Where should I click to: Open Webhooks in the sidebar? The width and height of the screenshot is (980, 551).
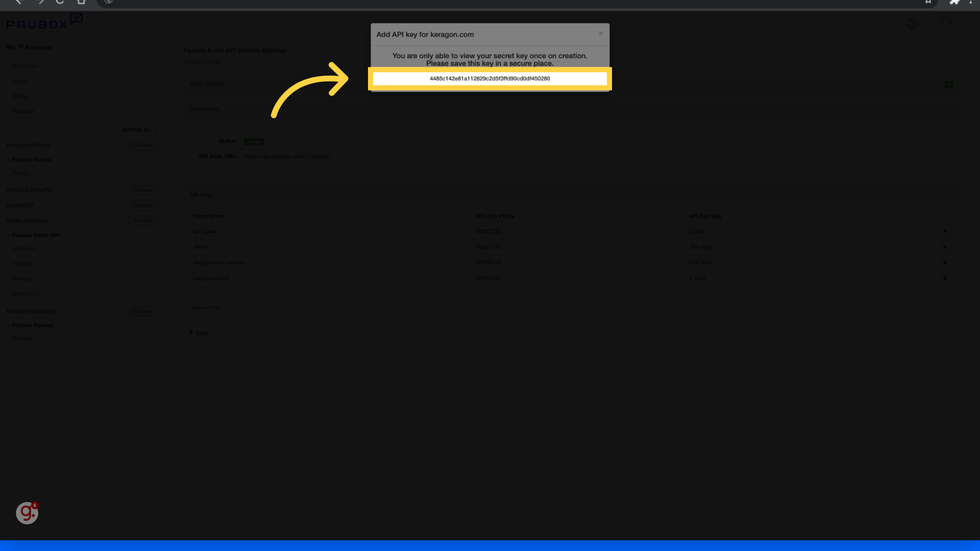click(26, 294)
